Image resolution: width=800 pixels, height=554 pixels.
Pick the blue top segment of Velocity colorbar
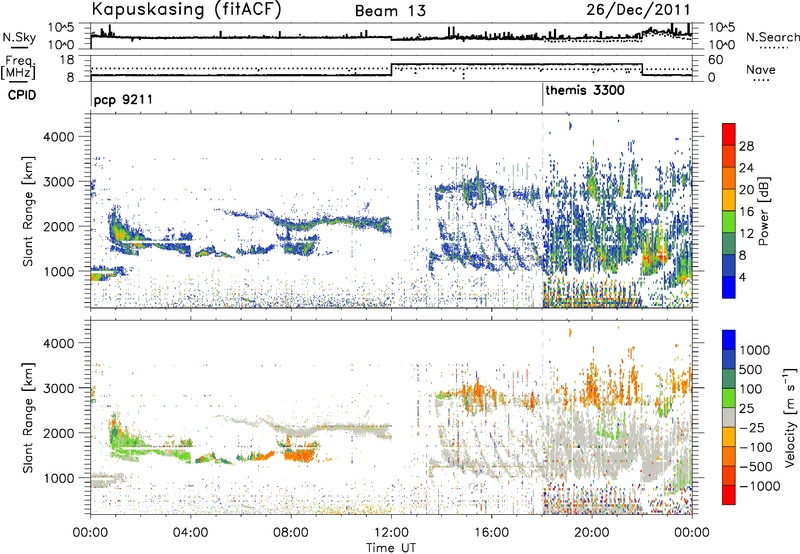(x=729, y=340)
